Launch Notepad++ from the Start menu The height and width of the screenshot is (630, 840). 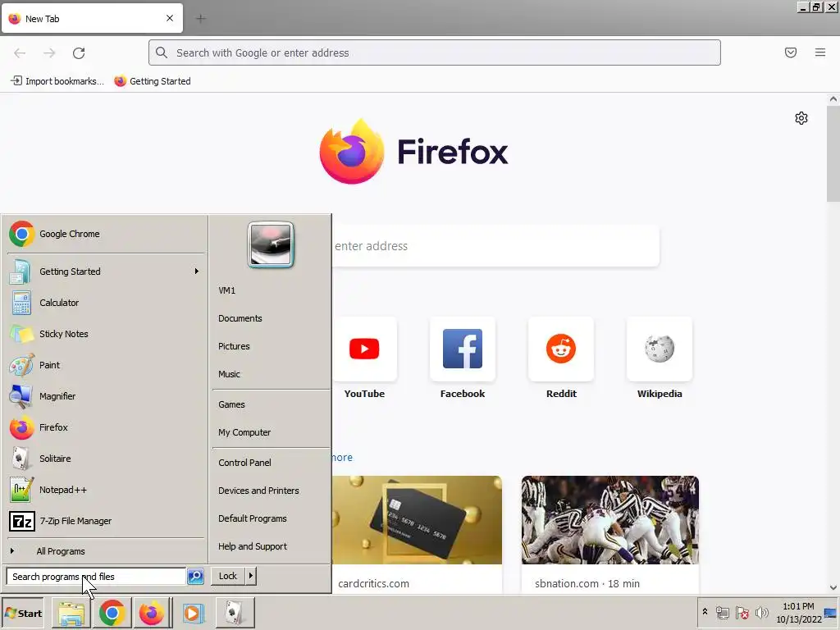(106, 490)
